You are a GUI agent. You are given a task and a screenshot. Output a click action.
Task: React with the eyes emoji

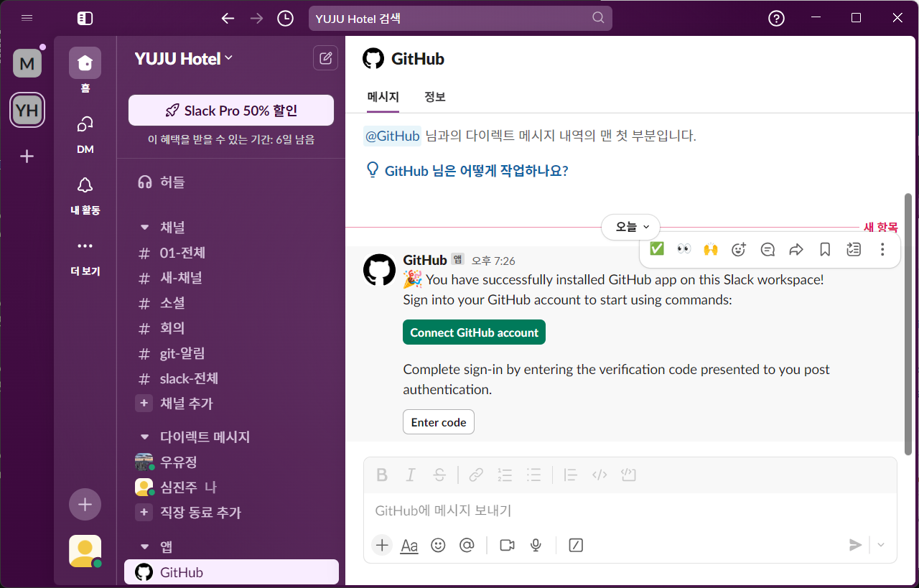point(684,249)
